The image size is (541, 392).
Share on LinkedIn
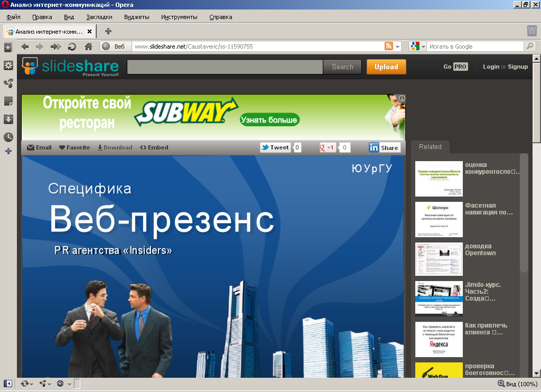point(385,148)
